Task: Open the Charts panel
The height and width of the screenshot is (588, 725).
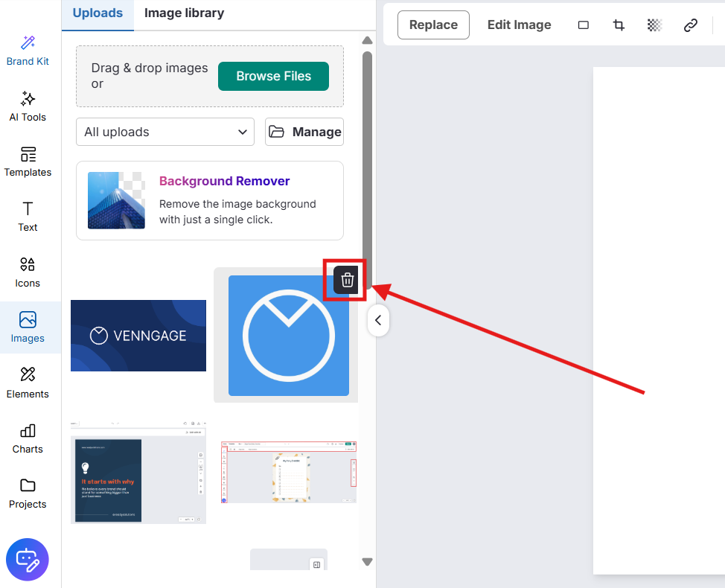Action: coord(28,438)
